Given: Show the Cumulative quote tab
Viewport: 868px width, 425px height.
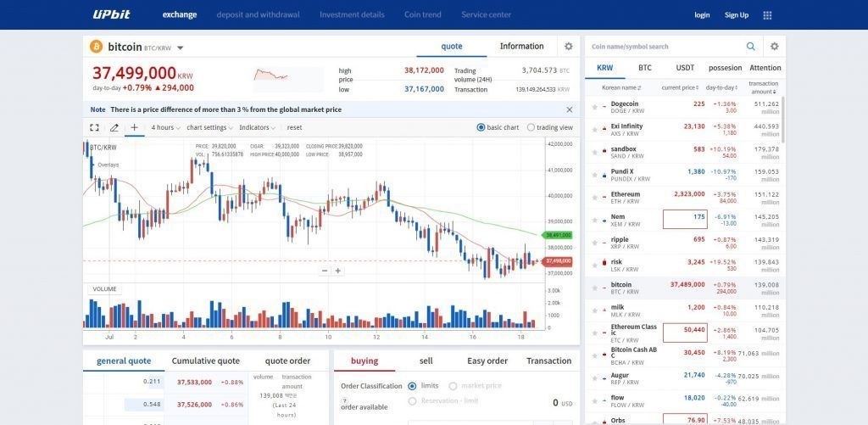Looking at the screenshot, I should pyautogui.click(x=205, y=361).
